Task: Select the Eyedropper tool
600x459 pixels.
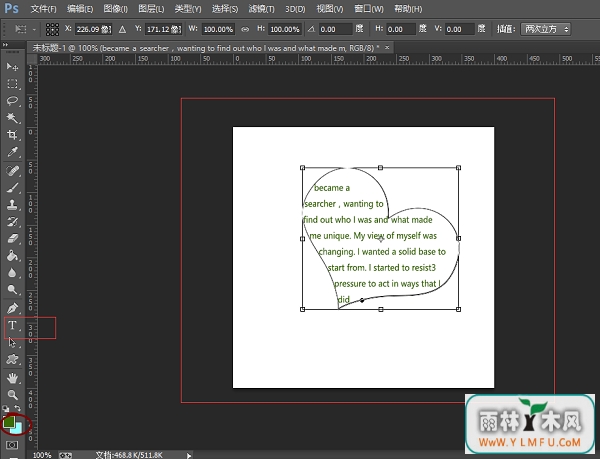Action: tap(12, 152)
